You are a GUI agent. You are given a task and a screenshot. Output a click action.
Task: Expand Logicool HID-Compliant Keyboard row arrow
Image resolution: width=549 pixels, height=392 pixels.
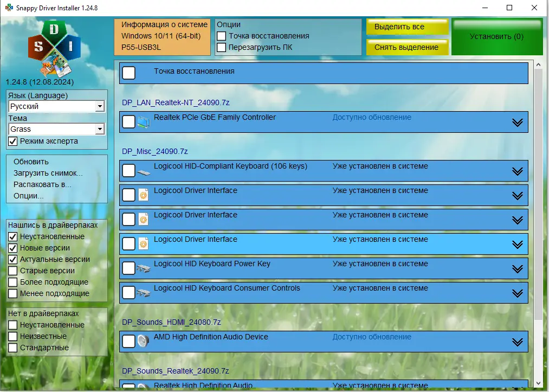click(518, 171)
